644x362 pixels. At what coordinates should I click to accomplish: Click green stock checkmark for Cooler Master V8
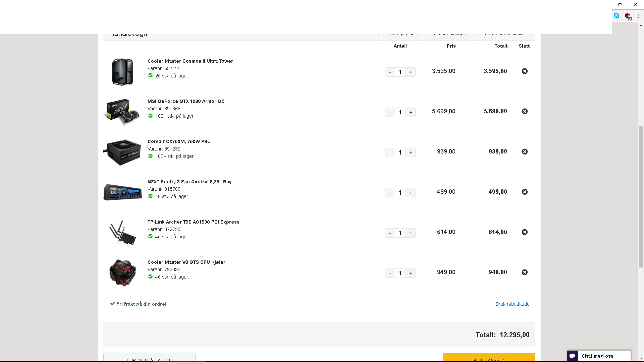pos(150,277)
